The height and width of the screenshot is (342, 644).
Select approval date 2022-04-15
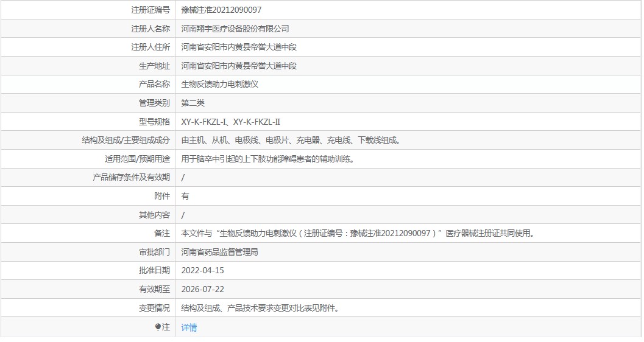point(202,271)
